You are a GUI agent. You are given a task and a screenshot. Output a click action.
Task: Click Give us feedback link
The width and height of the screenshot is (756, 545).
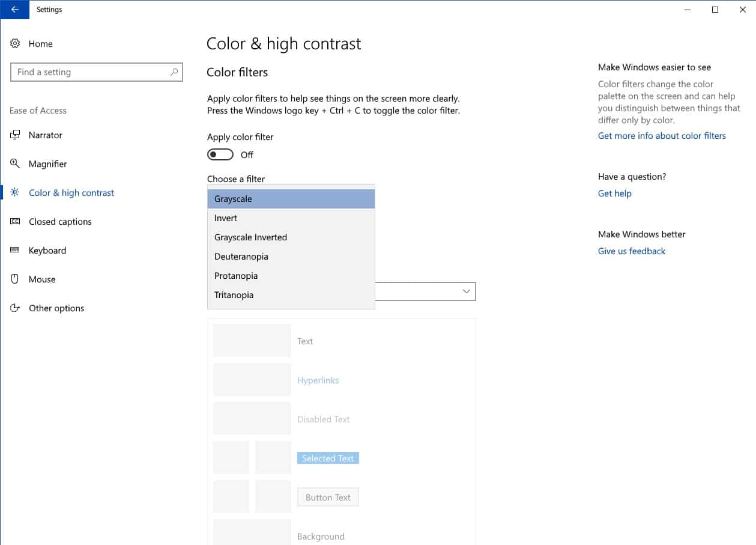click(x=632, y=251)
